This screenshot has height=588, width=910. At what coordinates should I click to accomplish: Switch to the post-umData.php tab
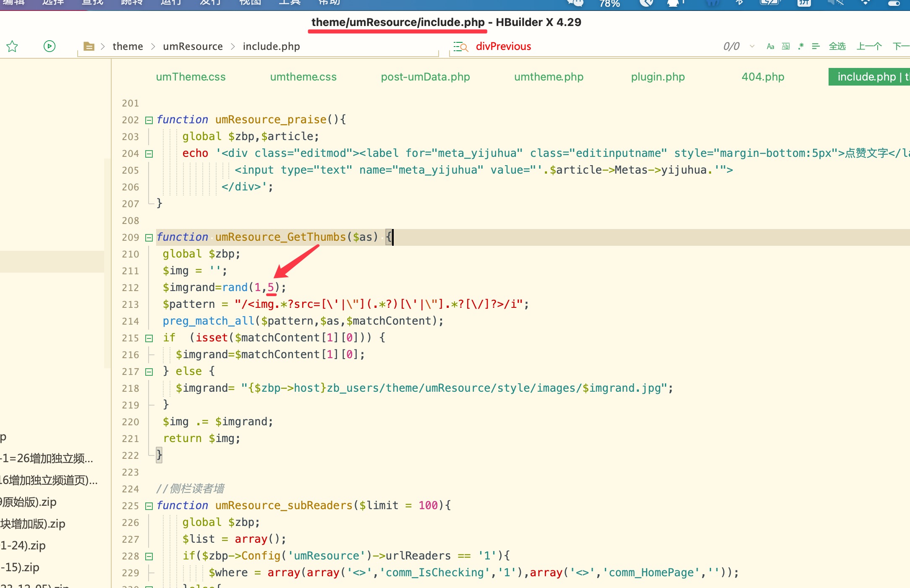(425, 77)
